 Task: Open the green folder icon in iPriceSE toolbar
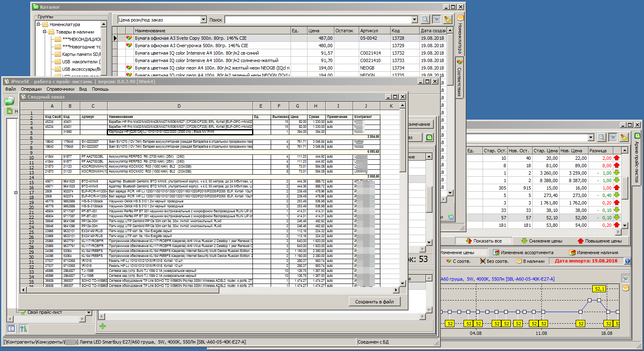click(x=10, y=101)
